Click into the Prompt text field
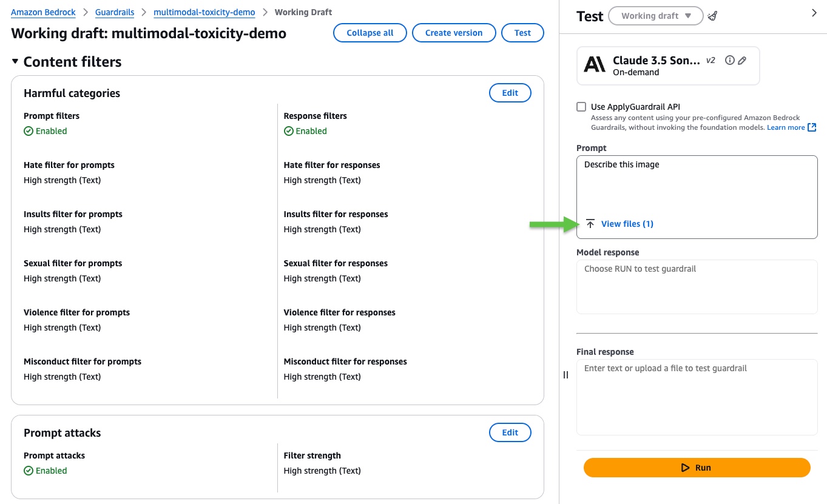The height and width of the screenshot is (504, 827). [x=697, y=185]
